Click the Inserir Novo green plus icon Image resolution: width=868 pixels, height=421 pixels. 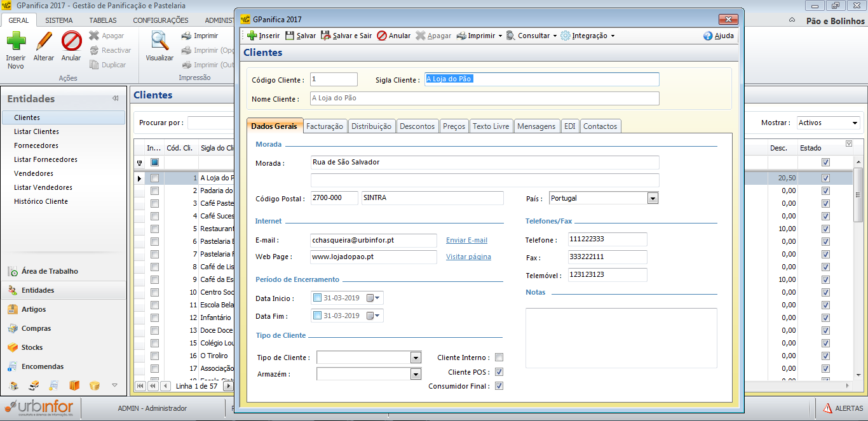point(16,42)
